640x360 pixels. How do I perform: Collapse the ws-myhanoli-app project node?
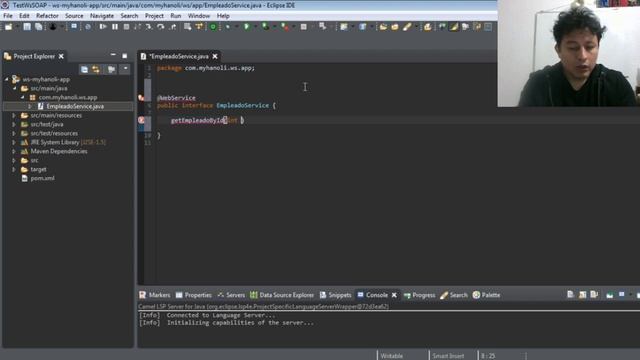pyautogui.click(x=7, y=79)
